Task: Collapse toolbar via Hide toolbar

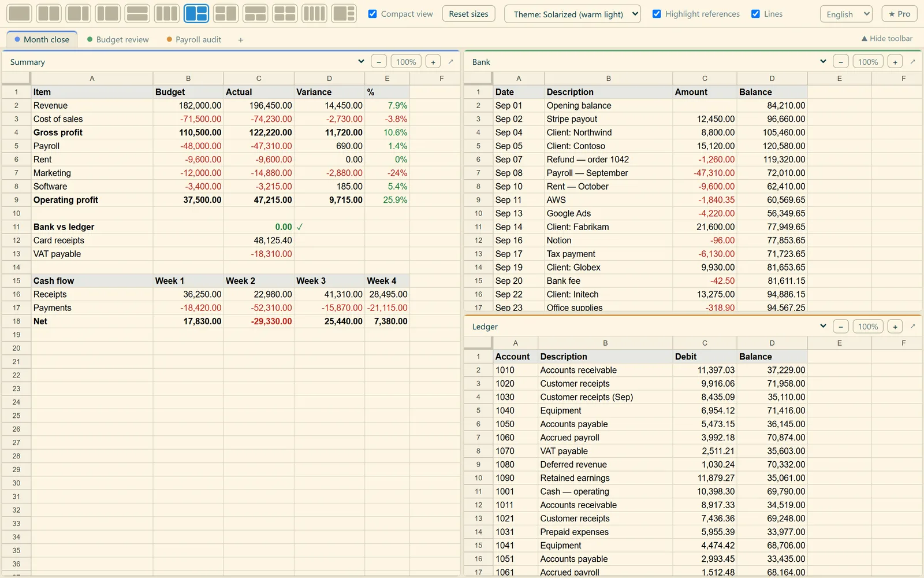Action: [x=887, y=38]
